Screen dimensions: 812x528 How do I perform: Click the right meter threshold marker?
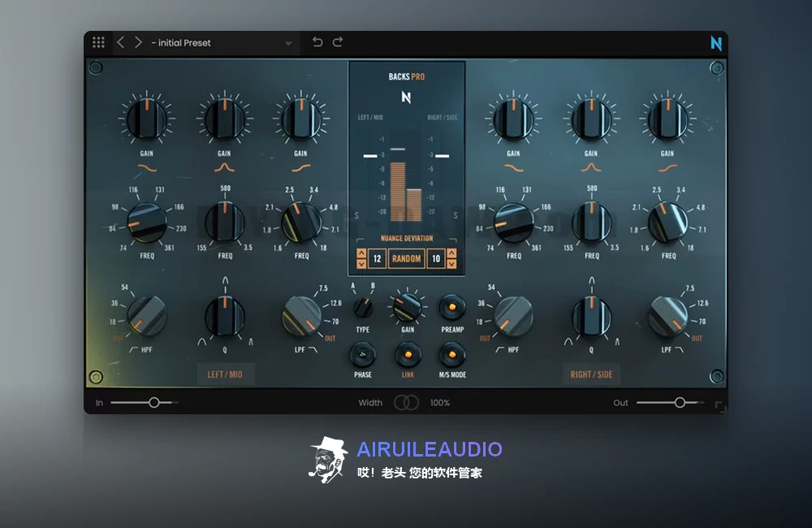click(442, 155)
